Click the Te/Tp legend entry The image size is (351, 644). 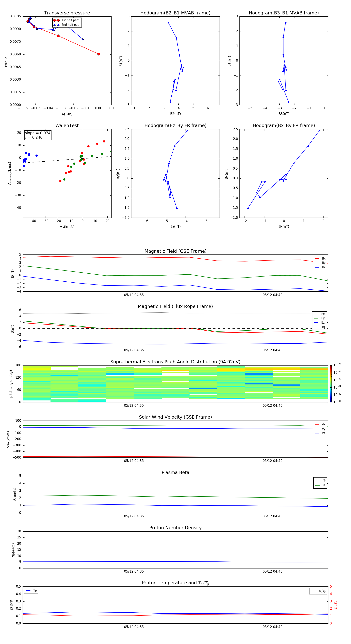[318, 591]
